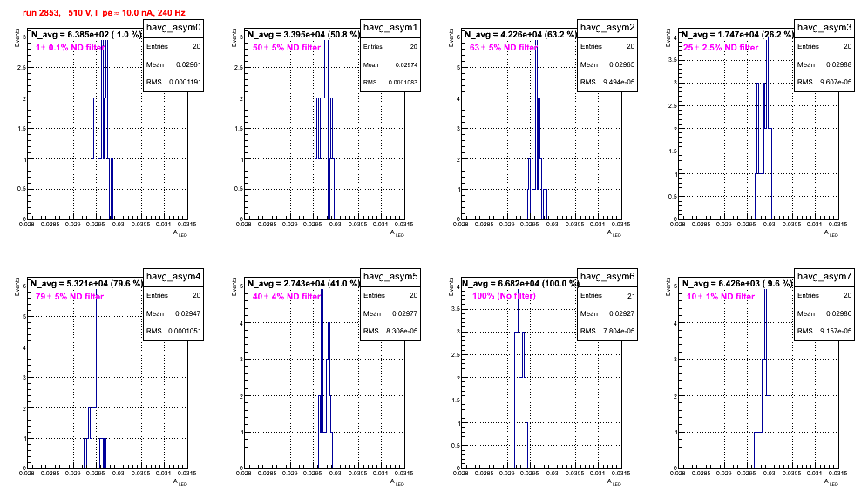Click Mean 0.02961 in havg_asym0 stats
The image size is (868, 498).
(173, 64)
